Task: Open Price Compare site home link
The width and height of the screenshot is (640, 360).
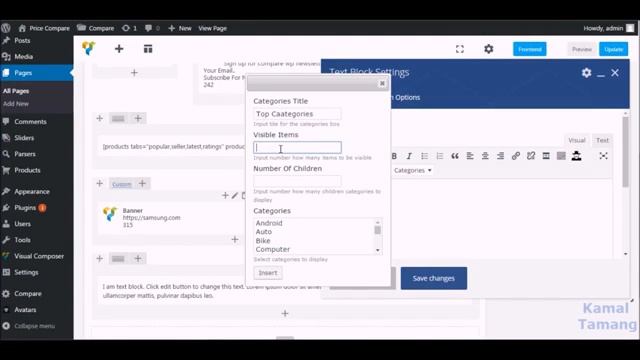Action: pos(44,28)
